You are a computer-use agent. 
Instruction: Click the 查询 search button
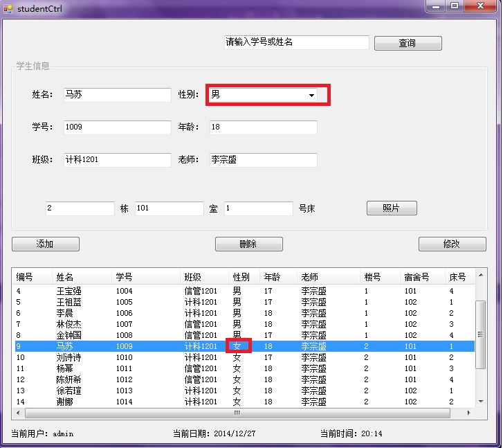click(x=408, y=43)
